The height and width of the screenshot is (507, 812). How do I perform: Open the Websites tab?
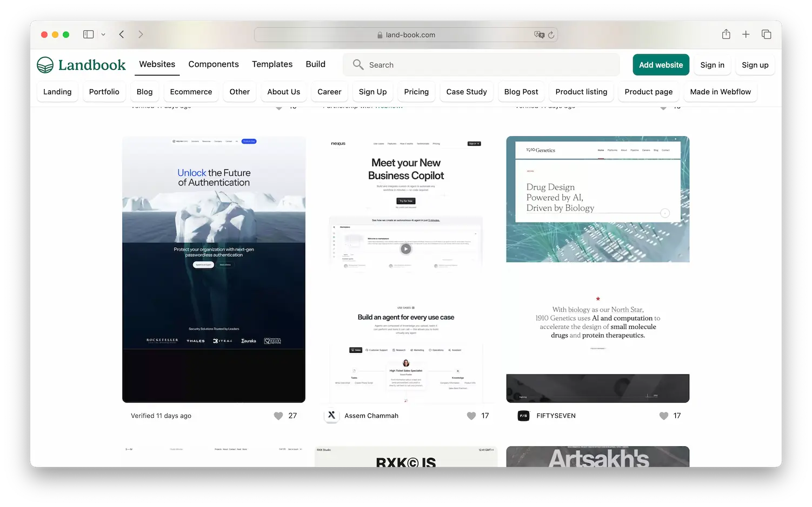coord(157,64)
